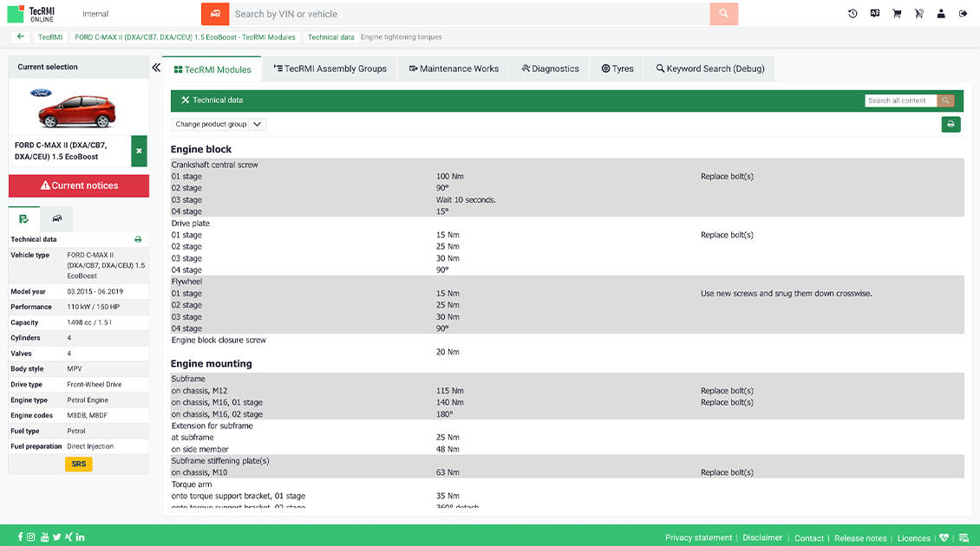The height and width of the screenshot is (546, 980).
Task: Click the chat icon at footer right
Action: pyautogui.click(x=964, y=538)
